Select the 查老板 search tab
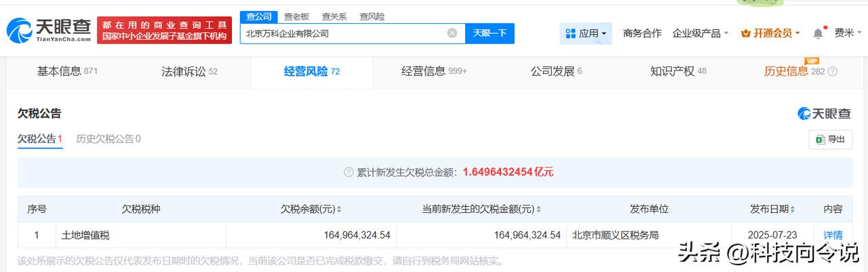 (296, 16)
